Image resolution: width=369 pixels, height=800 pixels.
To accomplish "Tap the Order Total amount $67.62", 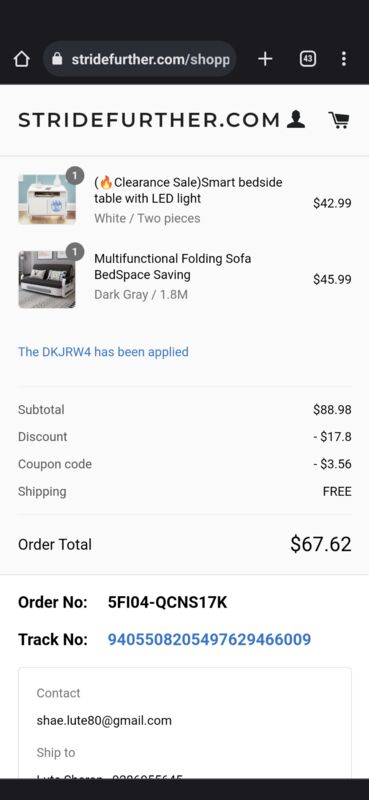I will tap(321, 544).
